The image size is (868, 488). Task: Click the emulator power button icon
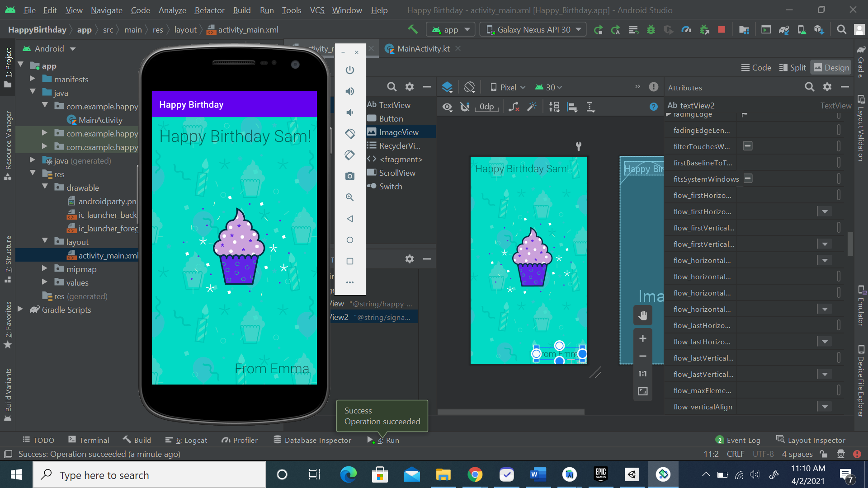click(x=349, y=70)
